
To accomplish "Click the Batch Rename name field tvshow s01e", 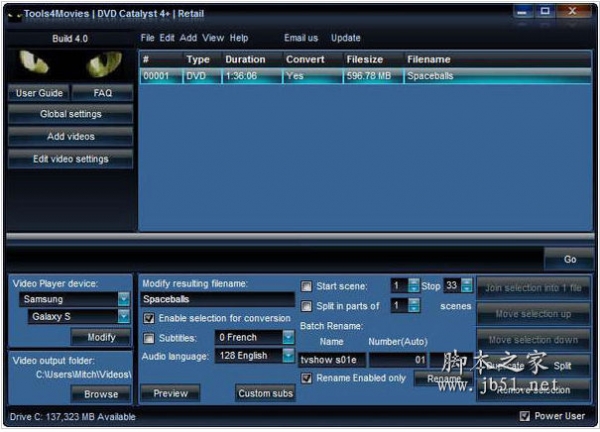I will (x=332, y=360).
